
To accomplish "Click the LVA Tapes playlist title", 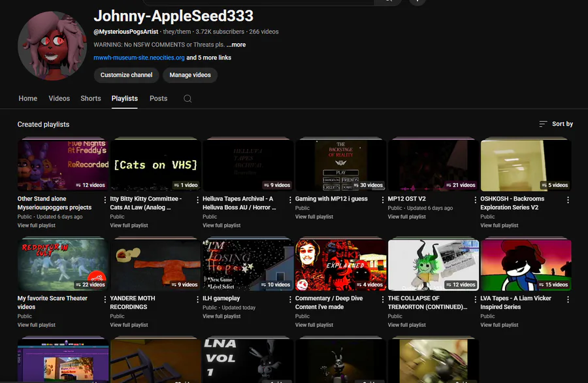I will click(515, 303).
